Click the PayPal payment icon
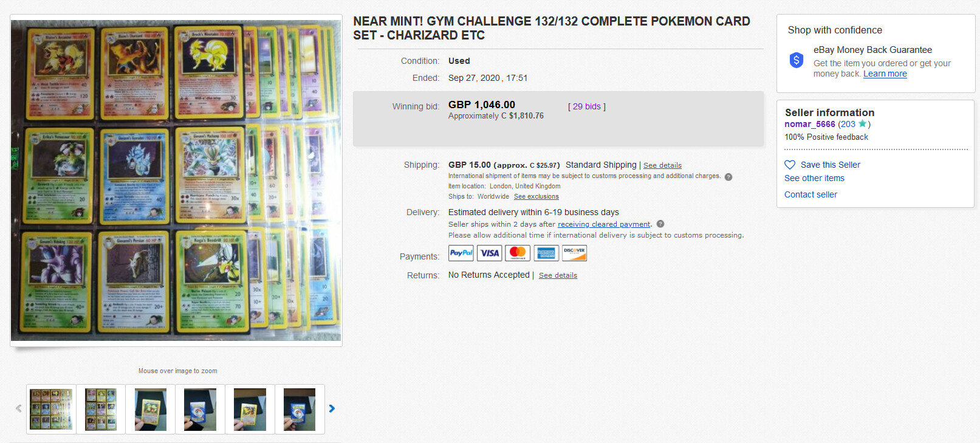This screenshot has height=443, width=980. point(461,253)
